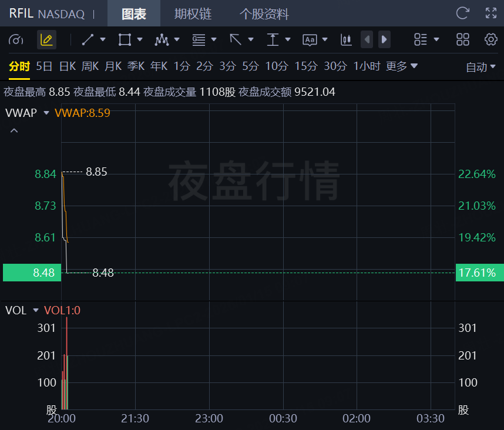Select the line drawing tool
504x430 pixels.
click(x=88, y=40)
